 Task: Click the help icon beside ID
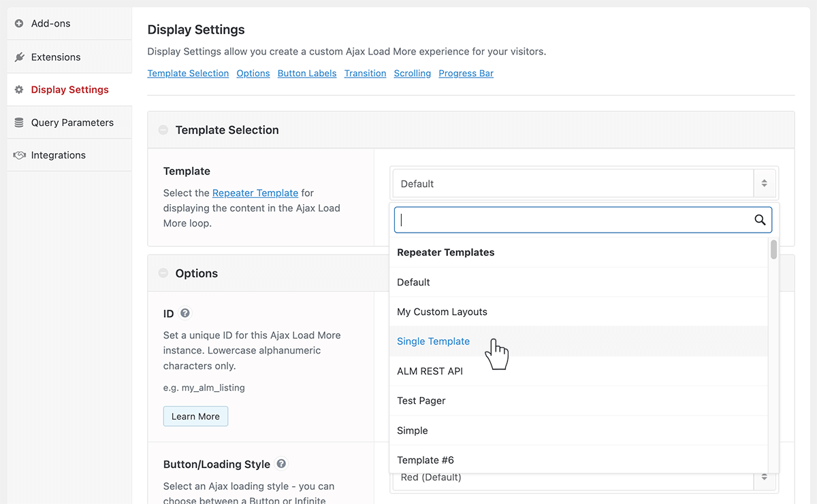185,314
